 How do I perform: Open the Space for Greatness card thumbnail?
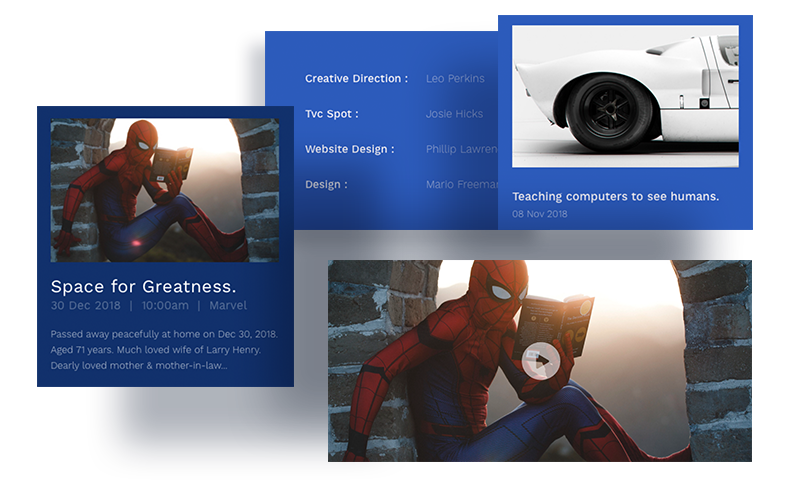click(x=165, y=189)
